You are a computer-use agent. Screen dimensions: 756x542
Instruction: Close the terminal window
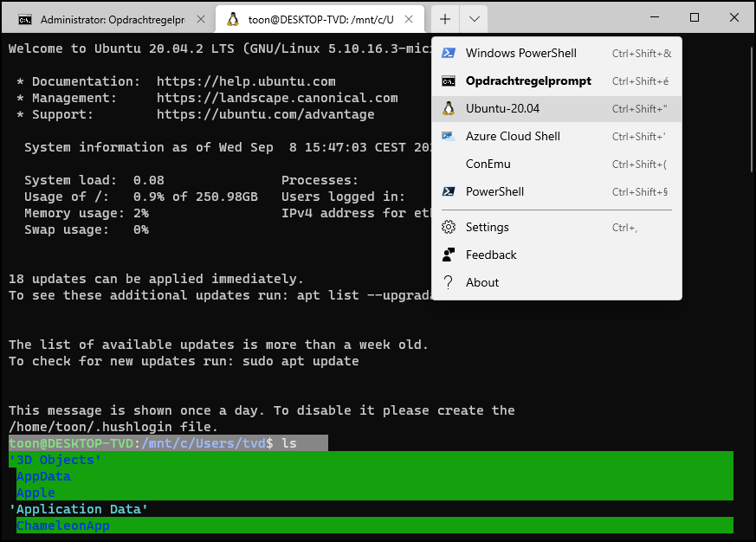(x=734, y=17)
